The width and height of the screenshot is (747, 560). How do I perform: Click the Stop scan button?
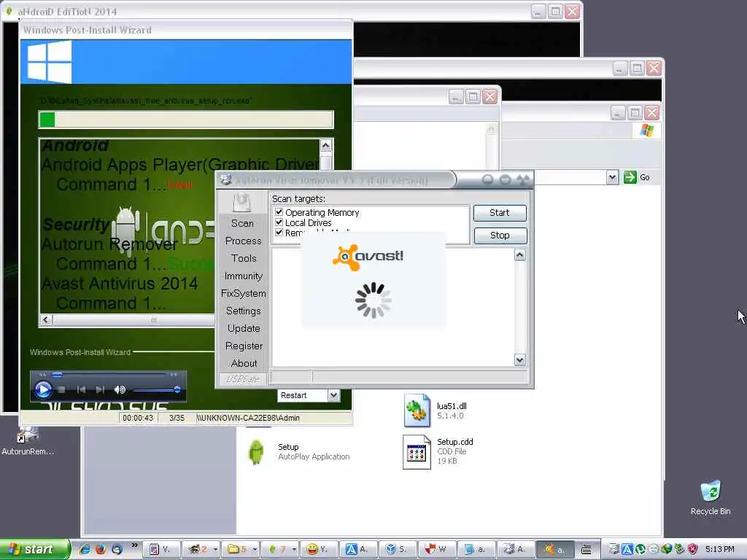click(x=500, y=236)
